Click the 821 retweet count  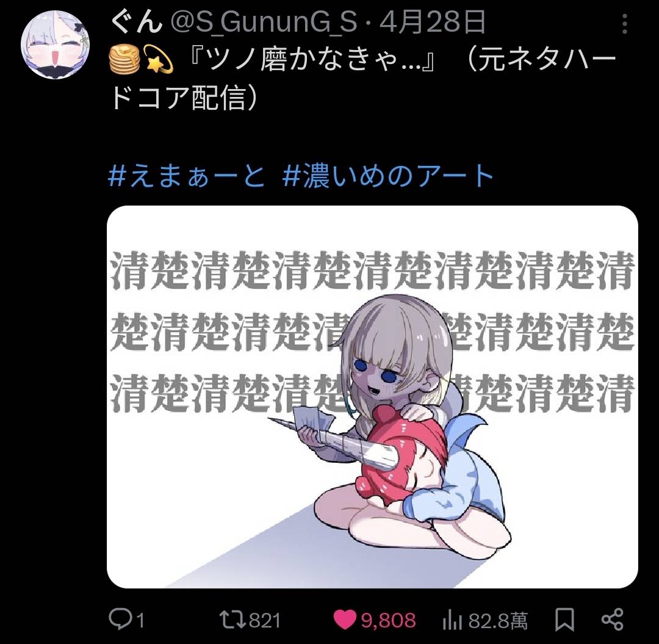265,621
